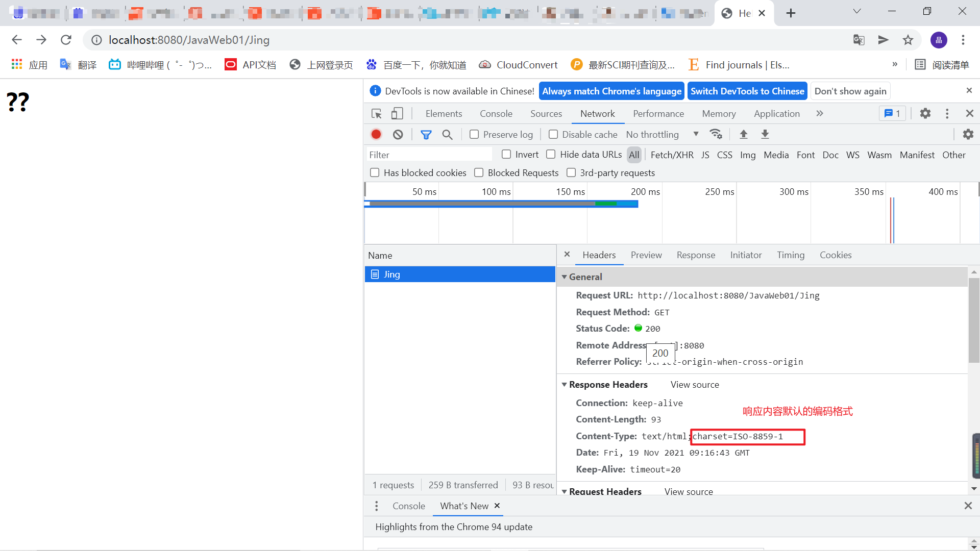Open DevTools settings gear
Viewport: 980px width, 551px height.
[x=925, y=113]
